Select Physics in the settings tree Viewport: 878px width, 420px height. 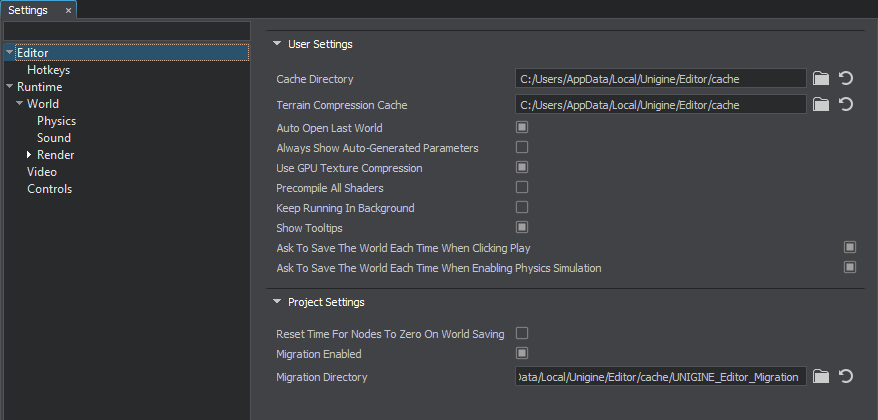click(56, 121)
